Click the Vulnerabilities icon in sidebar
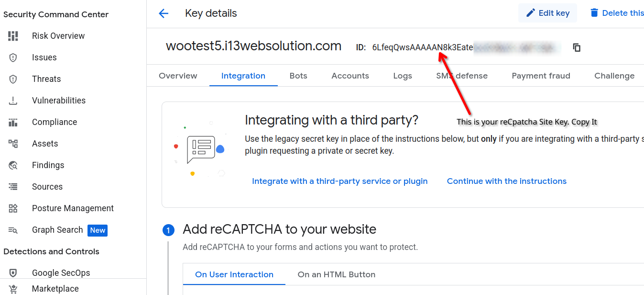 tap(13, 101)
